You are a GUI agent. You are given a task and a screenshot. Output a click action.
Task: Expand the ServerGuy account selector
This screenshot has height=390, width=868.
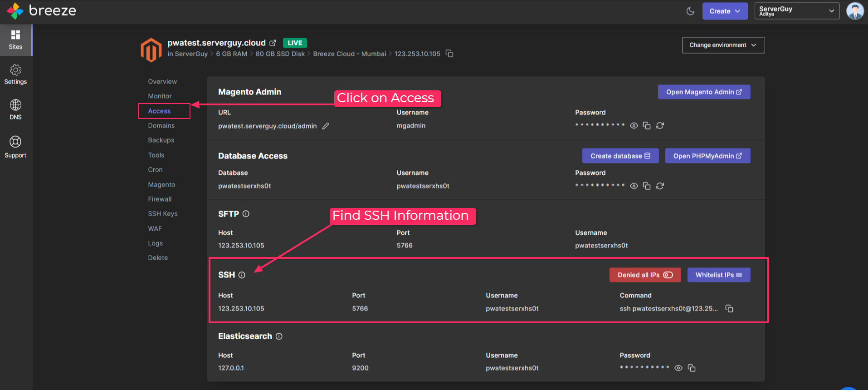tap(797, 11)
